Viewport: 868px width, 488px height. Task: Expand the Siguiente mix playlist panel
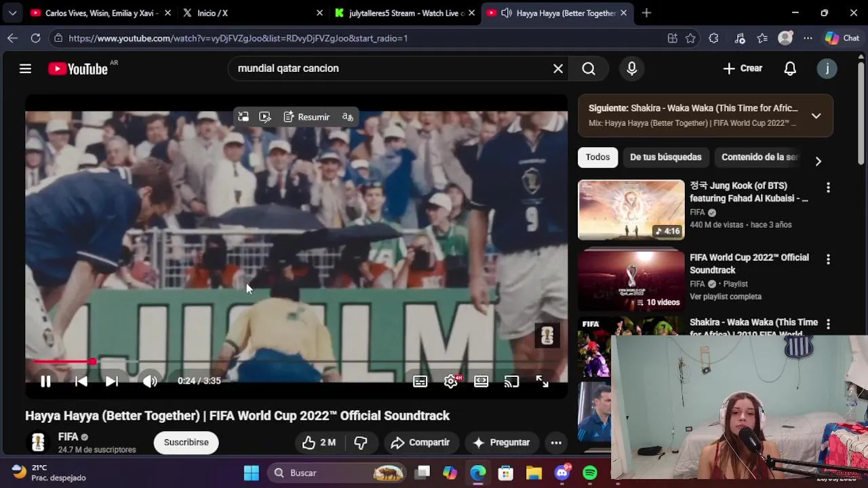point(816,116)
